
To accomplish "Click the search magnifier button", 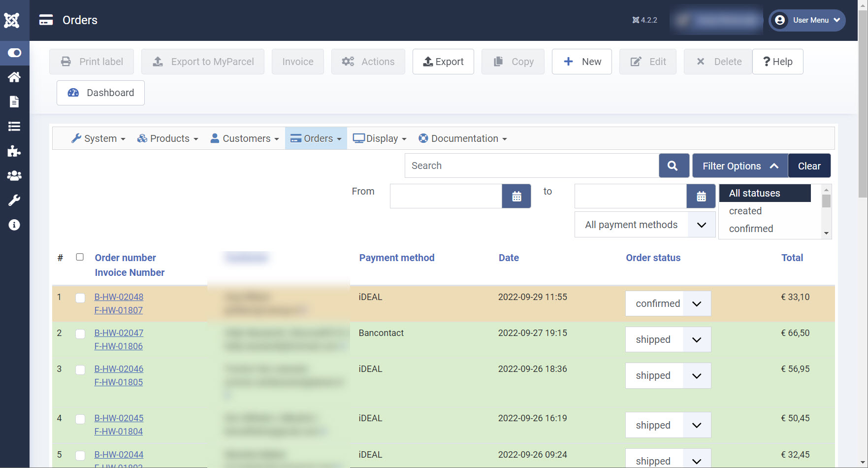I will click(x=673, y=166).
